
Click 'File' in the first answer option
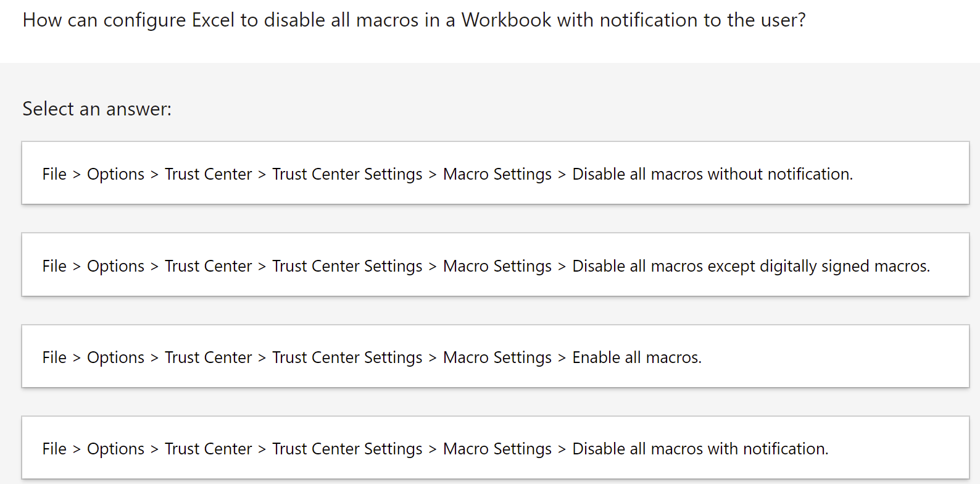click(x=54, y=174)
